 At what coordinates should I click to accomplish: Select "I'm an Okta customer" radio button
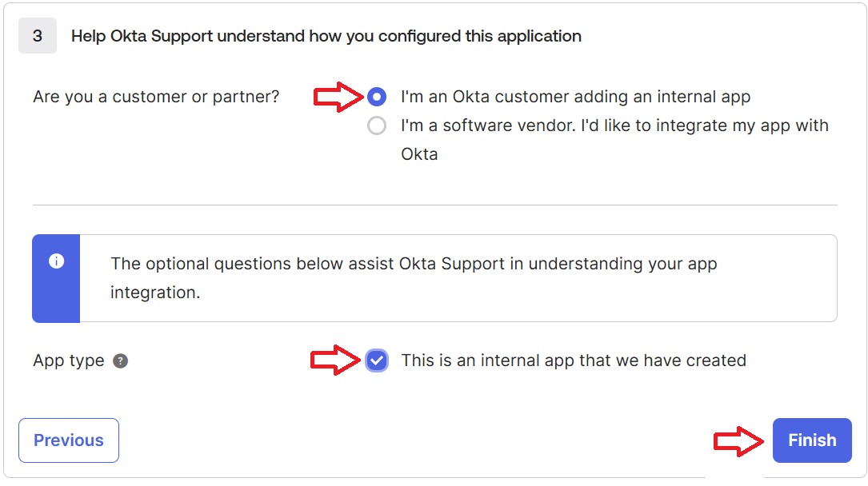point(377,97)
